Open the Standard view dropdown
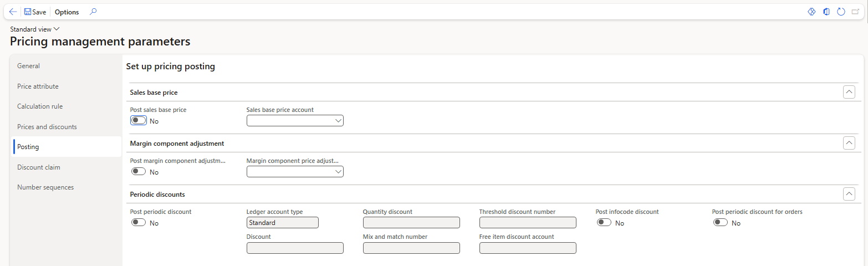This screenshot has height=266, width=868. pos(35,29)
